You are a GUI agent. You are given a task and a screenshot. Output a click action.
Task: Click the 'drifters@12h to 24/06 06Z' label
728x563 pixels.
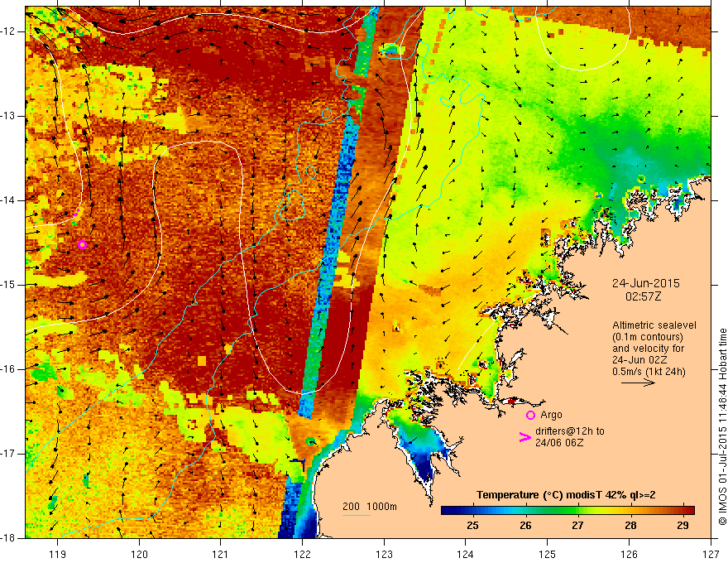570,436
